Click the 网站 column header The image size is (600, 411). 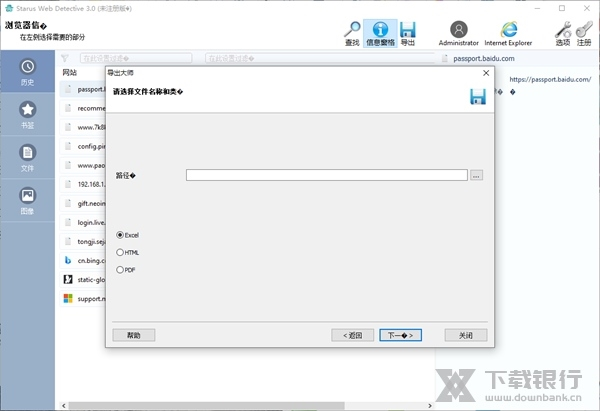tap(70, 73)
